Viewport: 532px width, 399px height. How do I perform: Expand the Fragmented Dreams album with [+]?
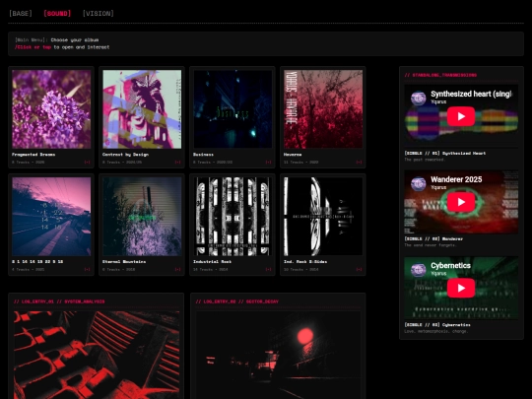click(x=88, y=163)
